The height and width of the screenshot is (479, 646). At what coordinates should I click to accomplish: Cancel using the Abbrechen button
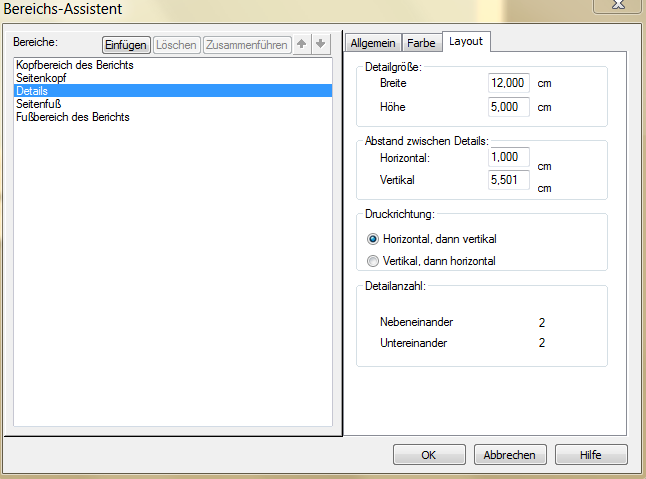pos(510,455)
